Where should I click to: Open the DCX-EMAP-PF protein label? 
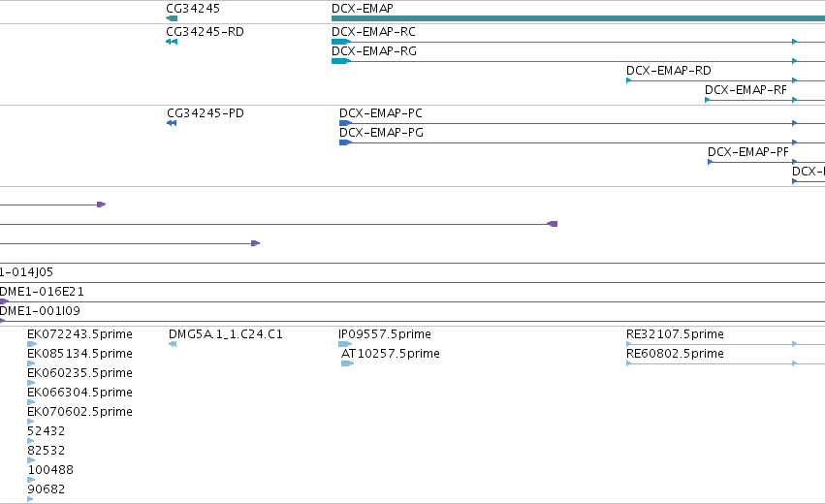[748, 152]
